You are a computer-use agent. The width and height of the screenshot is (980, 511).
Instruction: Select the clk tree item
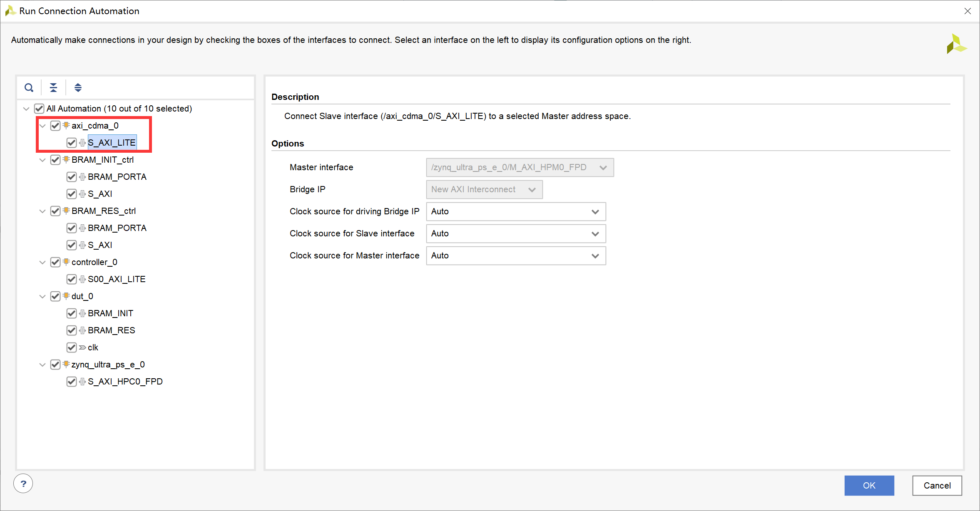(93, 347)
